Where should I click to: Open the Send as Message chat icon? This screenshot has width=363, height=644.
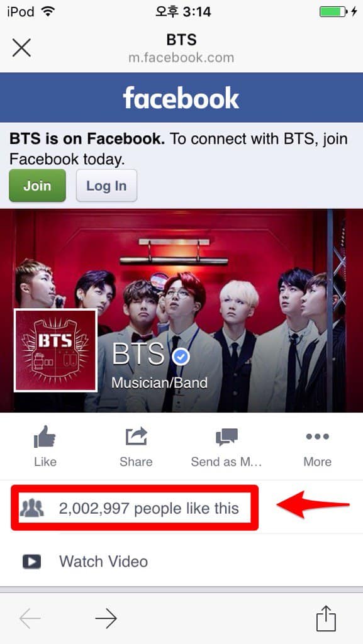226,437
